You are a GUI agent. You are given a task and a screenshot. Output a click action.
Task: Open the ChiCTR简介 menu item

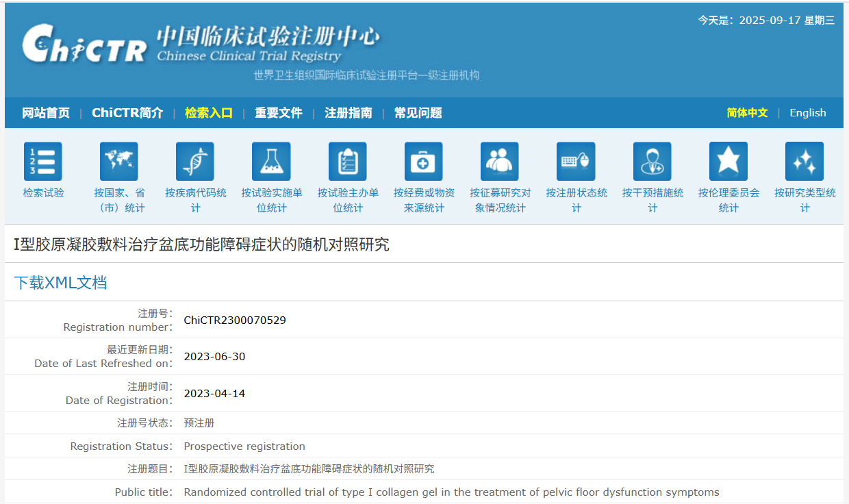click(x=127, y=113)
